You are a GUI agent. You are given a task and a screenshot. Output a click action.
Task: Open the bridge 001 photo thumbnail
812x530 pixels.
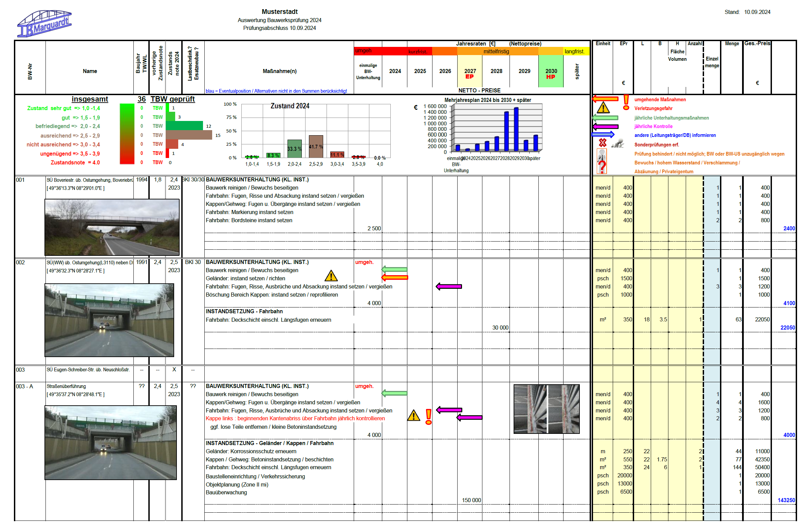[112, 227]
